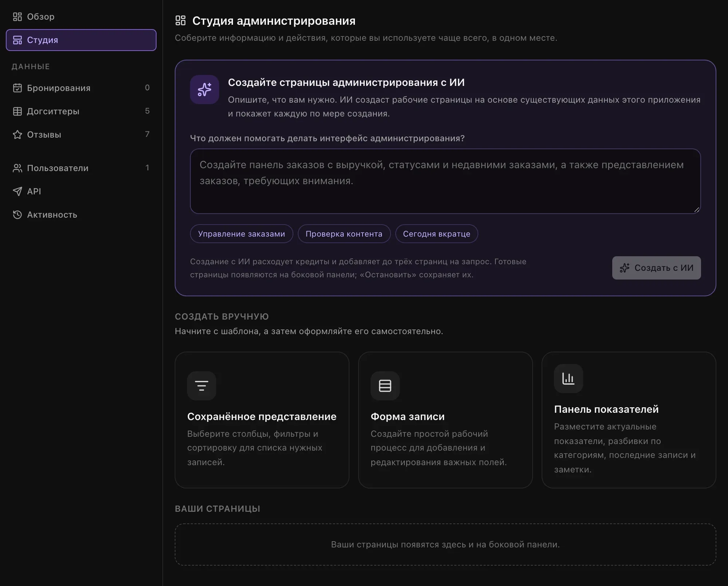The width and height of the screenshot is (728, 586).
Task: Click the Отзывы star icon
Action: [17, 135]
